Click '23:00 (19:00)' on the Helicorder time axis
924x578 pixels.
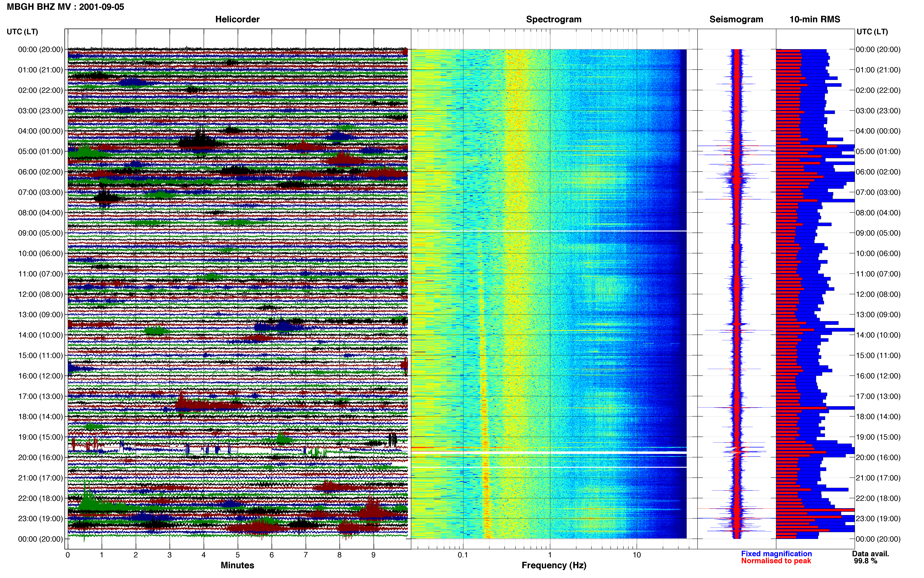(x=41, y=519)
